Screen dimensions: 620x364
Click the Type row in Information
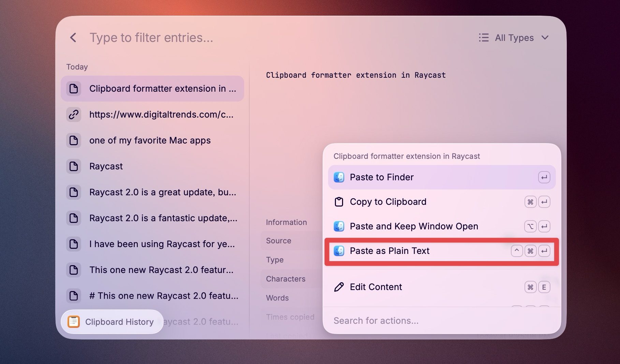292,260
